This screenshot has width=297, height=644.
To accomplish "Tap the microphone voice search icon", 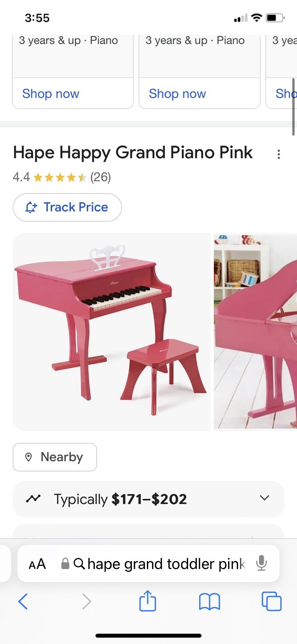I will point(261,563).
